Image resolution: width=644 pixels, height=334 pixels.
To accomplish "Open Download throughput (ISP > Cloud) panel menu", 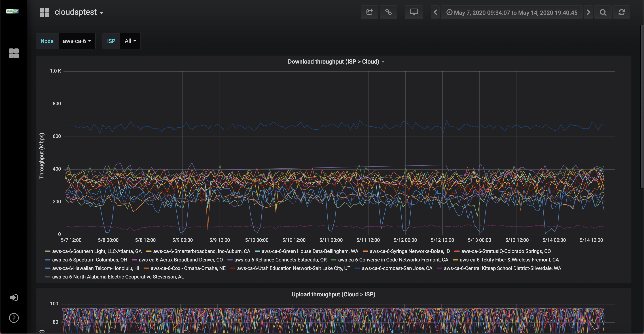I will pos(336,62).
